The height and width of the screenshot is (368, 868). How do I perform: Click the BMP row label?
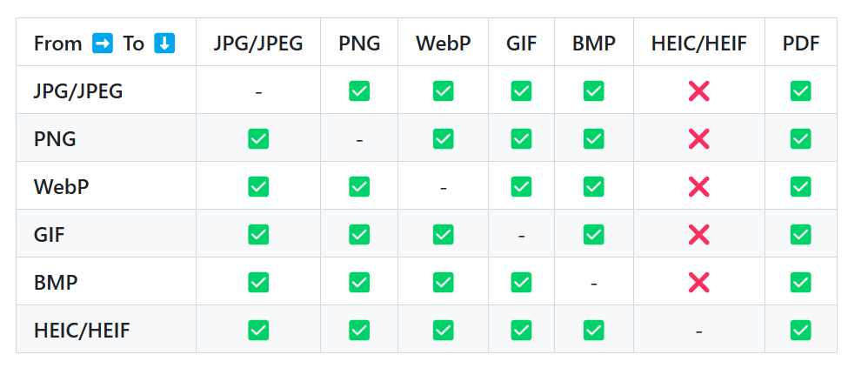[x=57, y=282]
